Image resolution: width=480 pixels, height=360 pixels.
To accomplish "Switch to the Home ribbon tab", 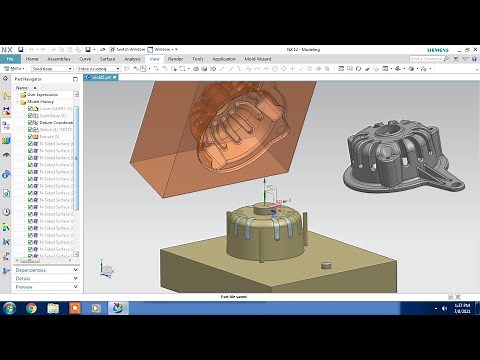I will [x=32, y=59].
